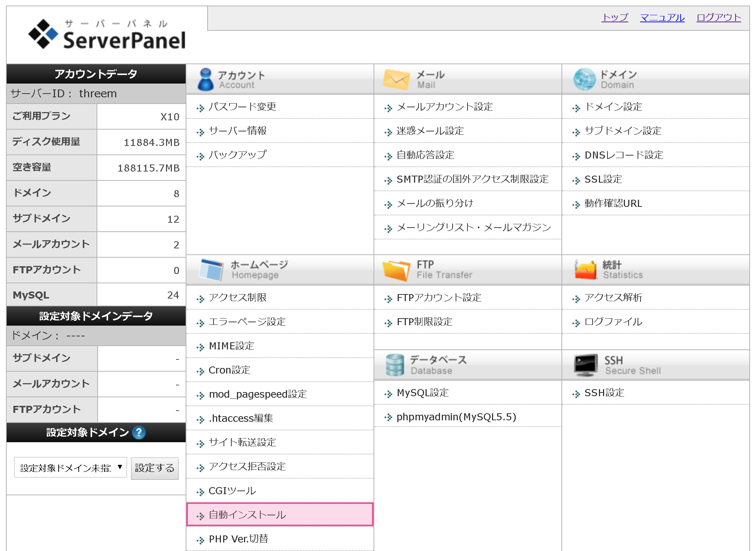The width and height of the screenshot is (756, 551).
Task: Go to MySQL設定
Action: pyautogui.click(x=423, y=393)
